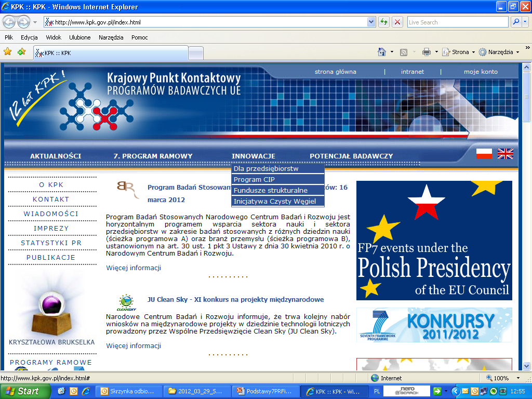Image resolution: width=532 pixels, height=399 pixels.
Task: Switch language with the Polish flag
Action: point(484,154)
